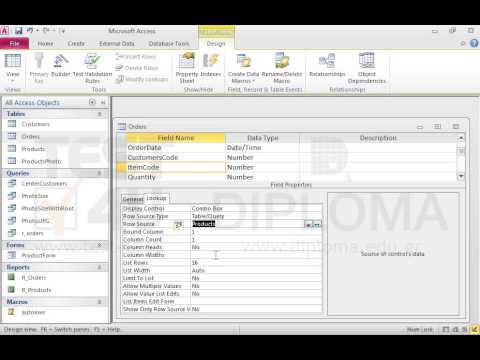Collapse the Reports group
Image resolution: width=480 pixels, height=360 pixels.
pyautogui.click(x=99, y=267)
